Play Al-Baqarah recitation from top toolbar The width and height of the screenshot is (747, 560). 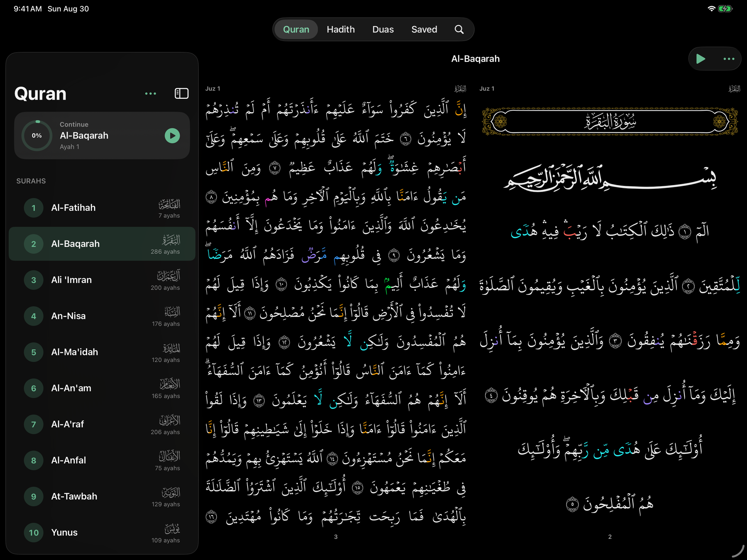point(701,59)
